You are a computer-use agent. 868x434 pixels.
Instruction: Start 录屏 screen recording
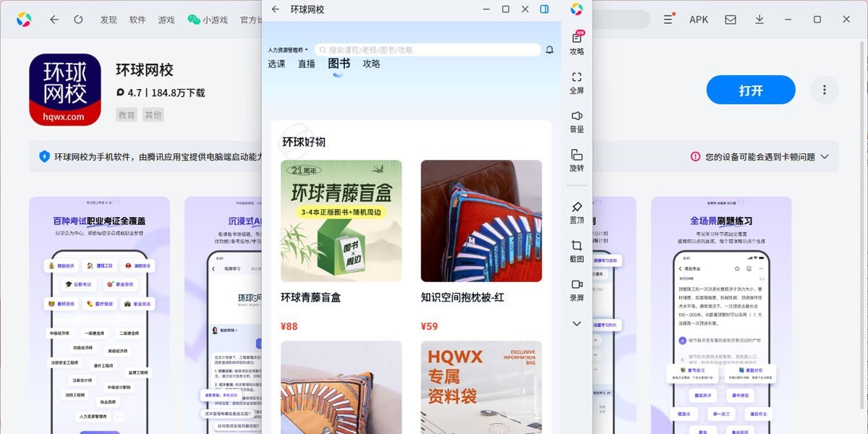click(x=576, y=290)
